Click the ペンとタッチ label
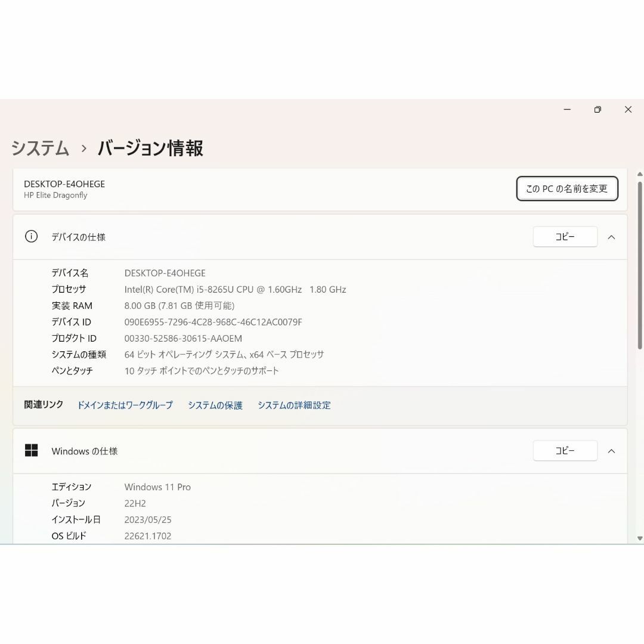 point(72,371)
